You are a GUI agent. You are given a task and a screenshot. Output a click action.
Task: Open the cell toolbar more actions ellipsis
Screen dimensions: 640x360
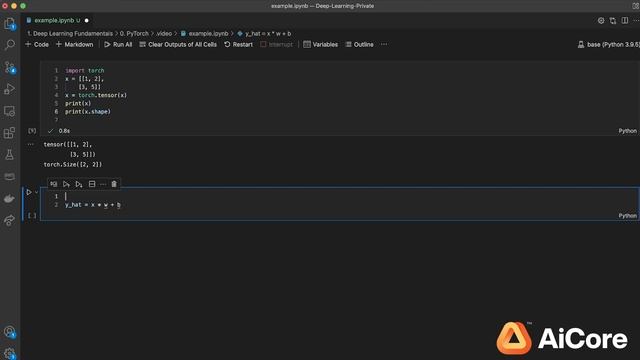tap(103, 184)
